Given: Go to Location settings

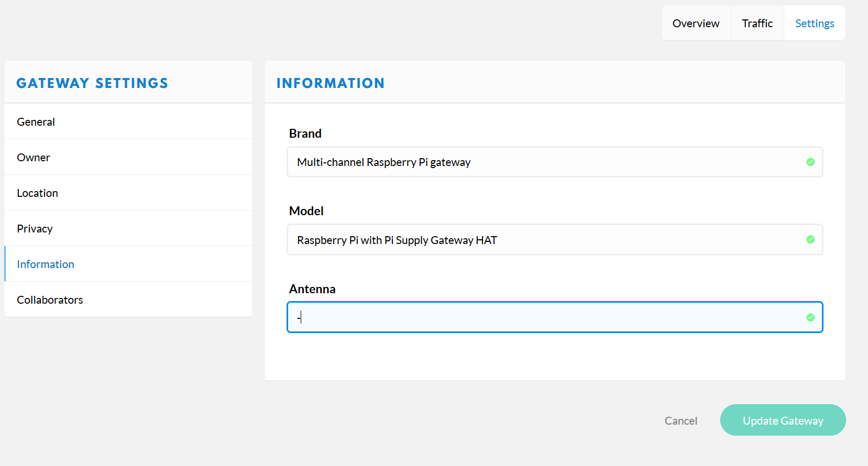Looking at the screenshot, I should point(128,193).
